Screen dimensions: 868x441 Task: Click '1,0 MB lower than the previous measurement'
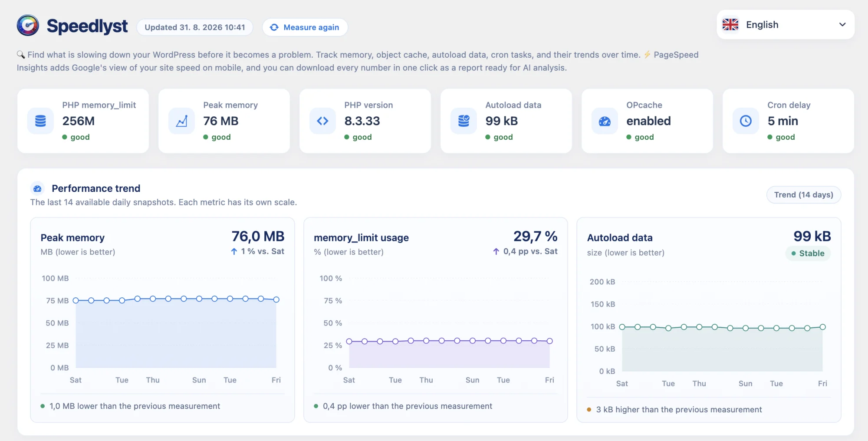[135, 406]
